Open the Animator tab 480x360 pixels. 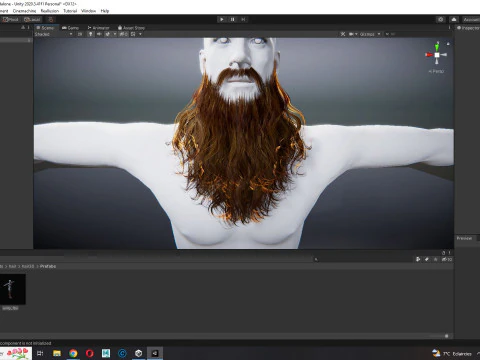[x=98, y=28]
